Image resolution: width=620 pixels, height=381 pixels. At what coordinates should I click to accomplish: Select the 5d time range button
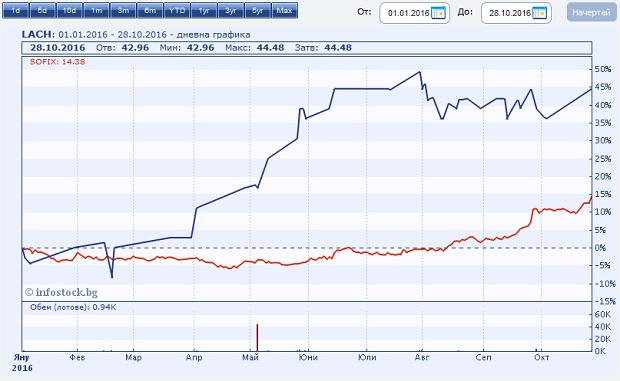(x=42, y=11)
